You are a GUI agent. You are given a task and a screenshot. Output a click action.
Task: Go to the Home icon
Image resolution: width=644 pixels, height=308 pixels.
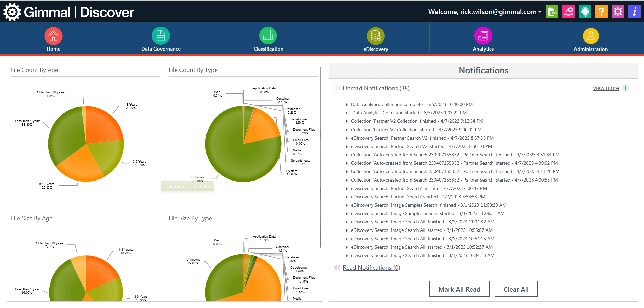[x=53, y=36]
